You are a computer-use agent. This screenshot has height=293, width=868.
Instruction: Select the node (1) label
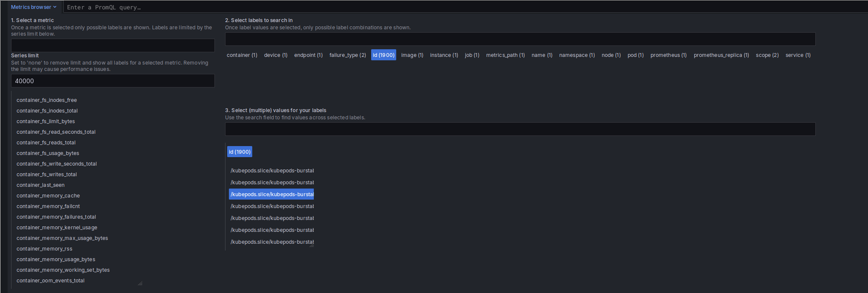point(611,55)
